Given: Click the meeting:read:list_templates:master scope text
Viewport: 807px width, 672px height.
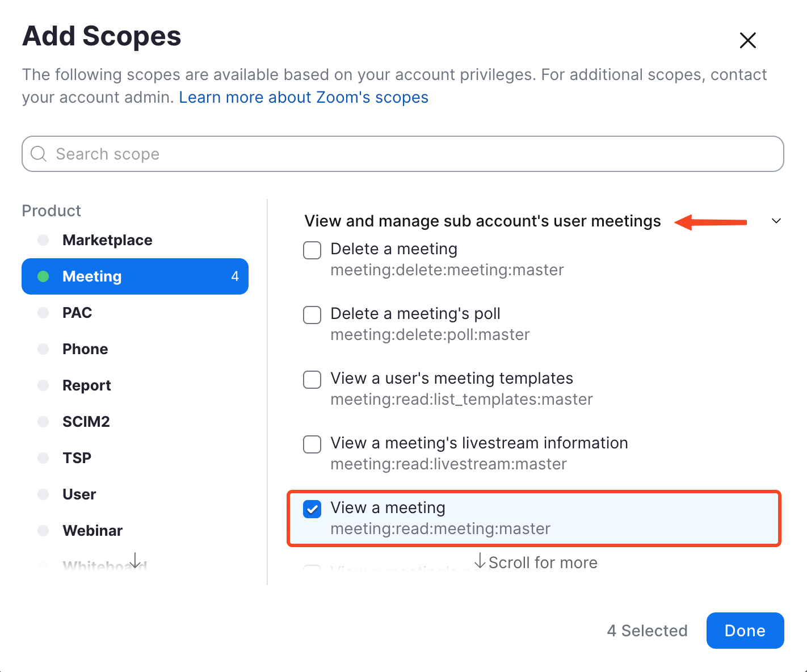Looking at the screenshot, I should point(461,400).
